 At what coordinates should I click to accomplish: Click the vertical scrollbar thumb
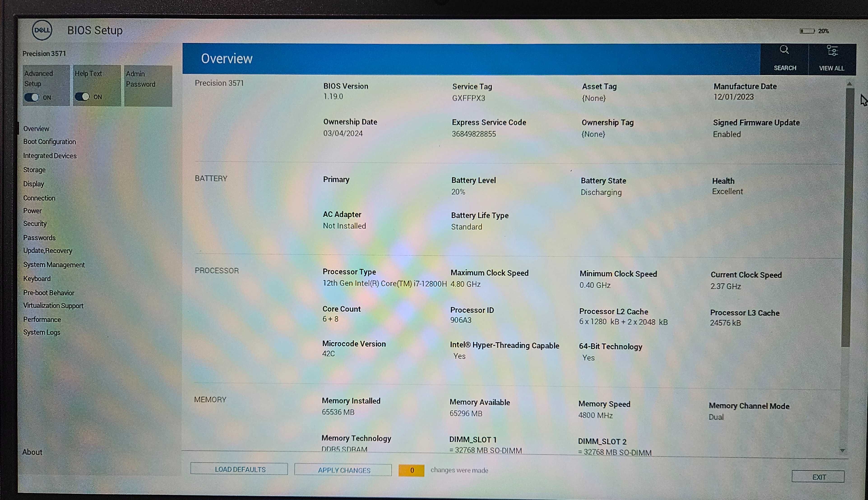tap(847, 218)
